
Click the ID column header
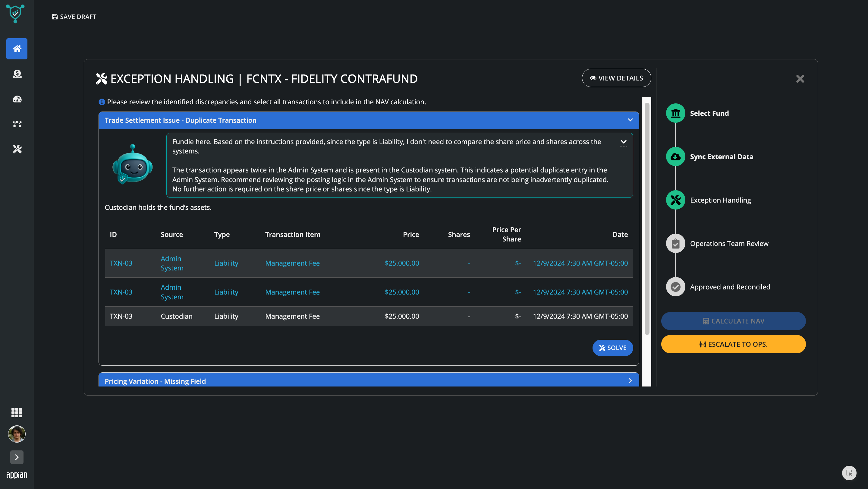[x=113, y=235]
